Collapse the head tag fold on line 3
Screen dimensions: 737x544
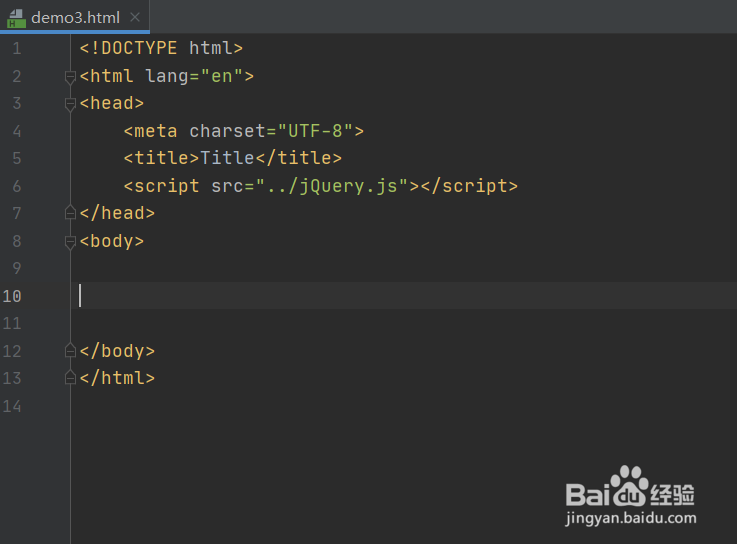(x=70, y=103)
